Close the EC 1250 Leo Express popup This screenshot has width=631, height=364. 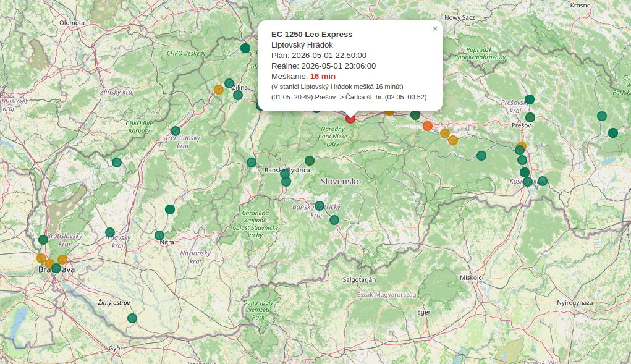(434, 28)
